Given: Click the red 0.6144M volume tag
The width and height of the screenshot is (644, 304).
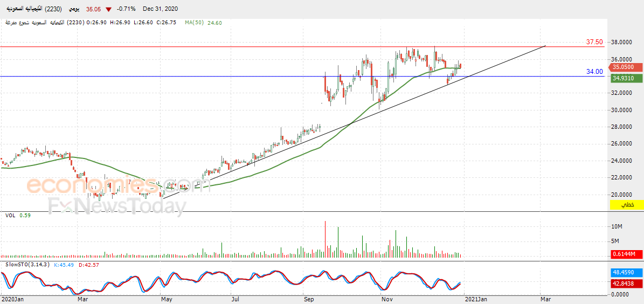Looking at the screenshot, I should tap(625, 254).
